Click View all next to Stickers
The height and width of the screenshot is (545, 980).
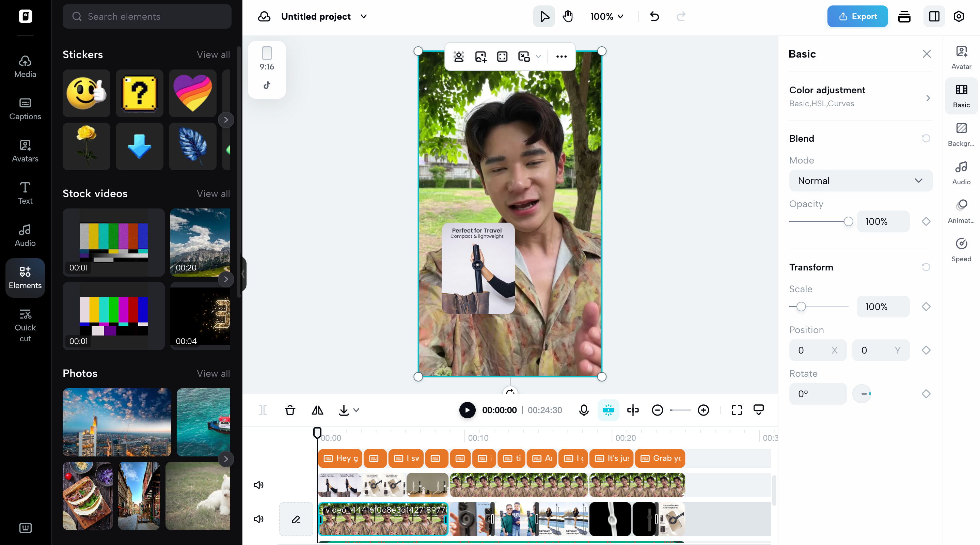[213, 54]
